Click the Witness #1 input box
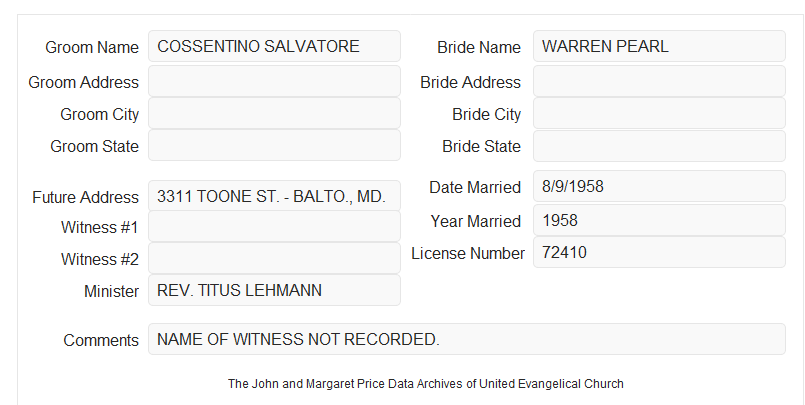The height and width of the screenshot is (405, 805). tap(274, 226)
